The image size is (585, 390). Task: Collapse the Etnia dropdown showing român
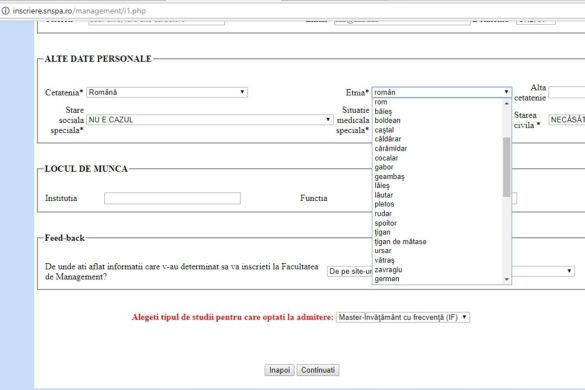[x=442, y=92]
